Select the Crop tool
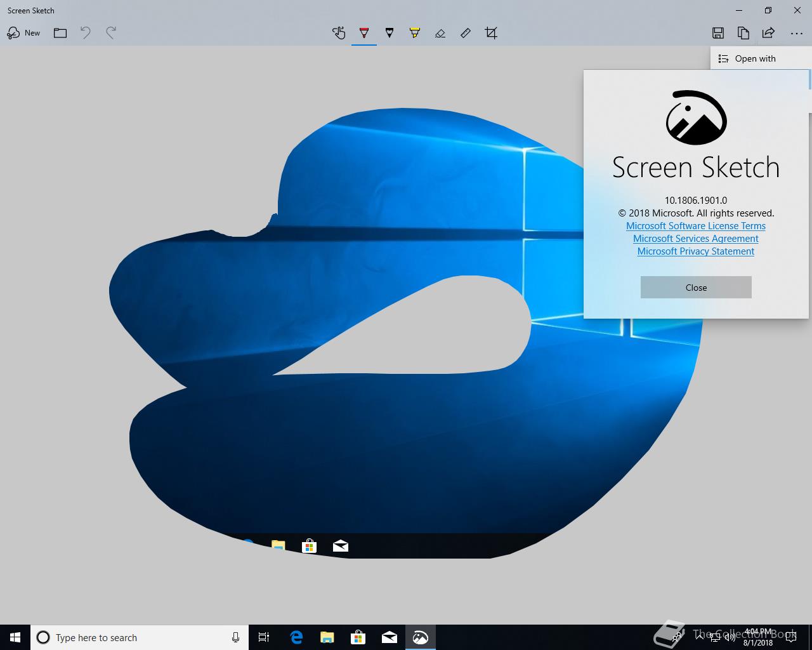The width and height of the screenshot is (812, 650). [491, 33]
